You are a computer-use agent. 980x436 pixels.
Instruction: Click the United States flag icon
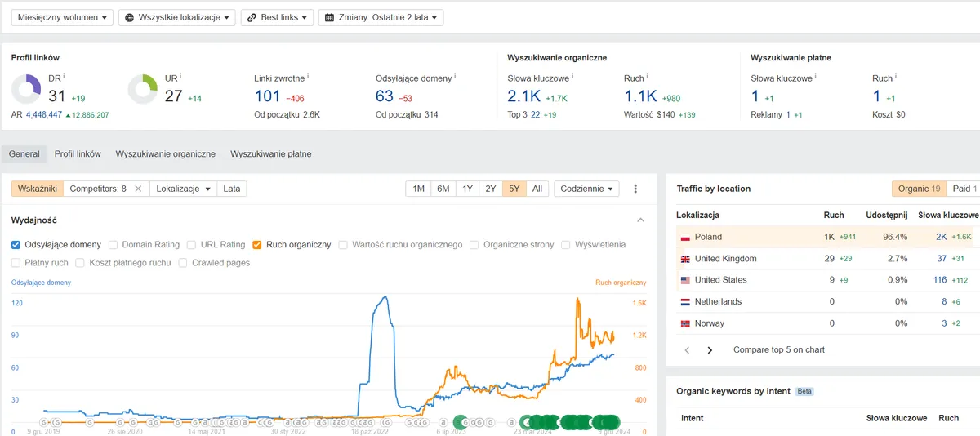coord(685,280)
